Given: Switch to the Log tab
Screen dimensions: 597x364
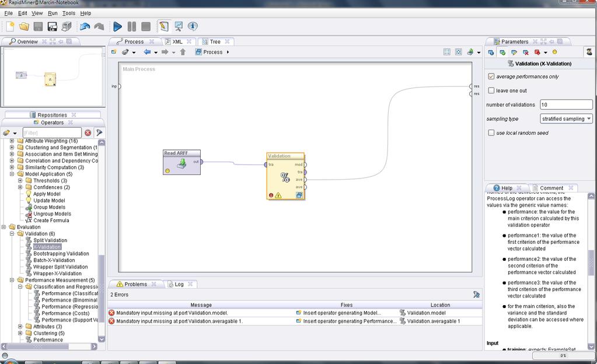Looking at the screenshot, I should click(179, 285).
